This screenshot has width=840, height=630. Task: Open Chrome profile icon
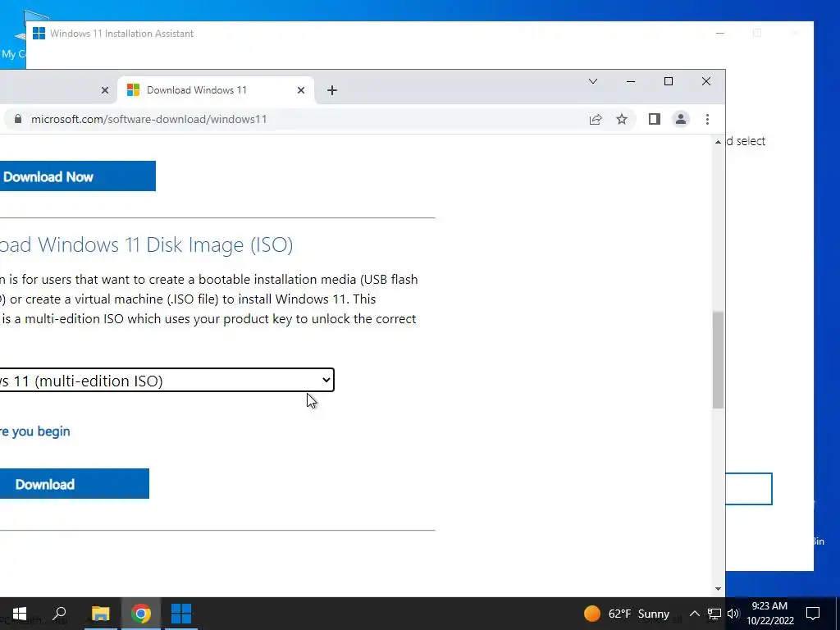680,119
